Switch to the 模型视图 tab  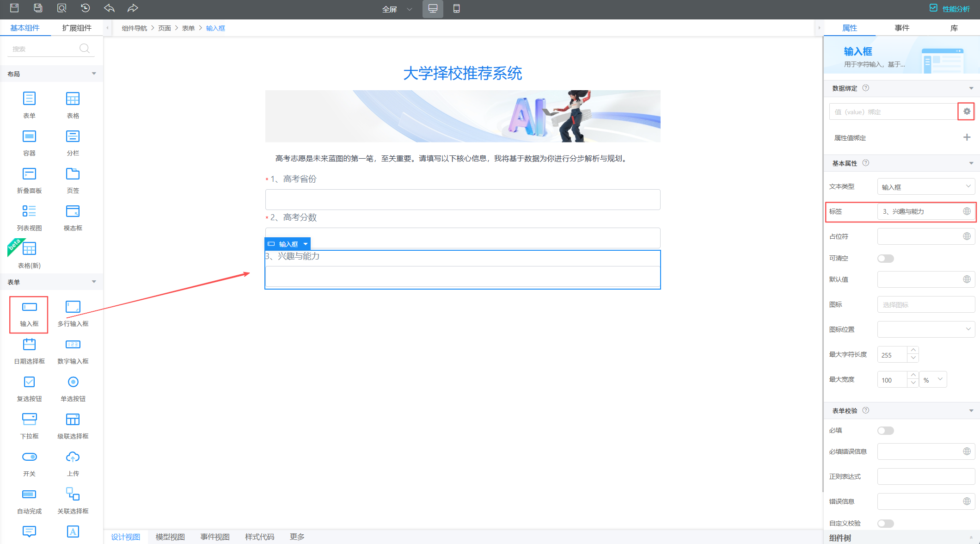170,537
